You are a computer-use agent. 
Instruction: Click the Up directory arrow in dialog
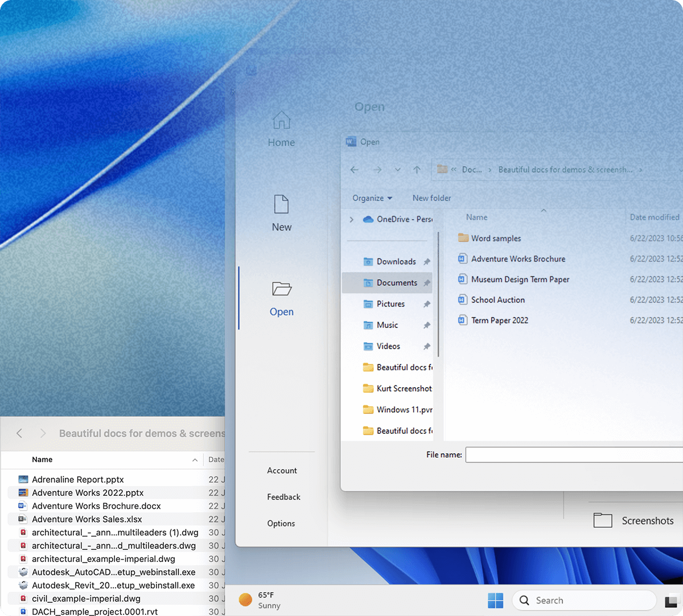tap(417, 170)
